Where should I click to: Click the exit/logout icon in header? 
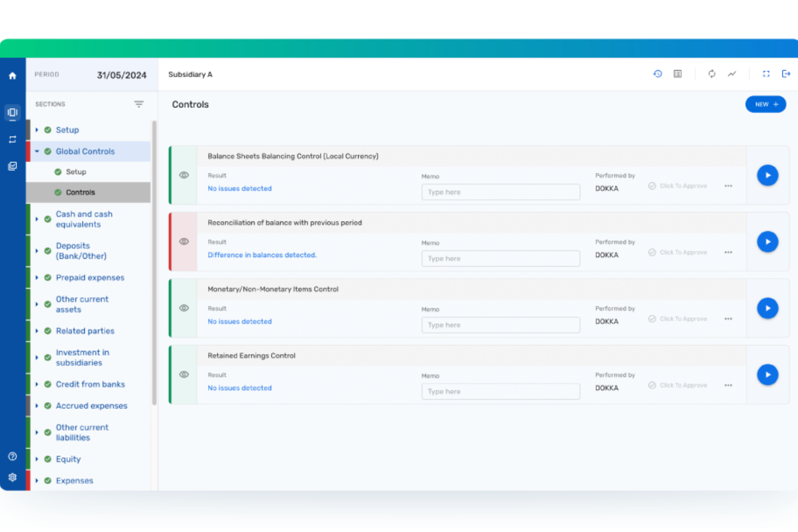(x=786, y=73)
